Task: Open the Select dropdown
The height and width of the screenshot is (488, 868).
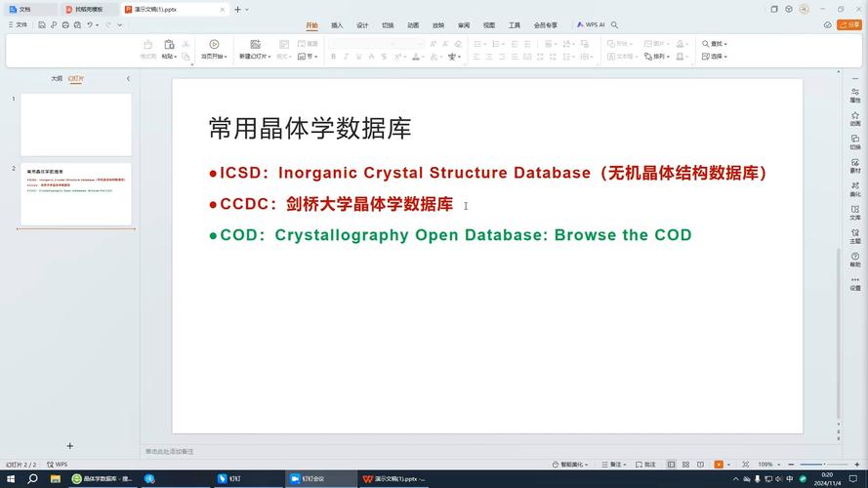Action: tap(715, 57)
